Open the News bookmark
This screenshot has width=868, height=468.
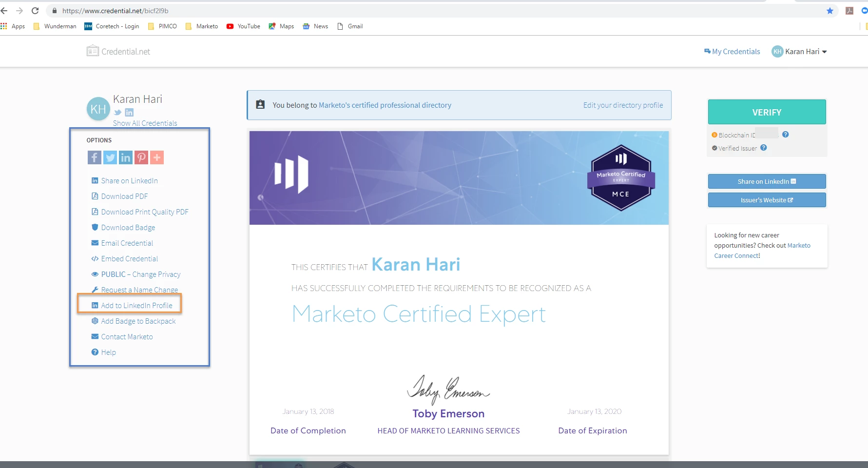(315, 26)
